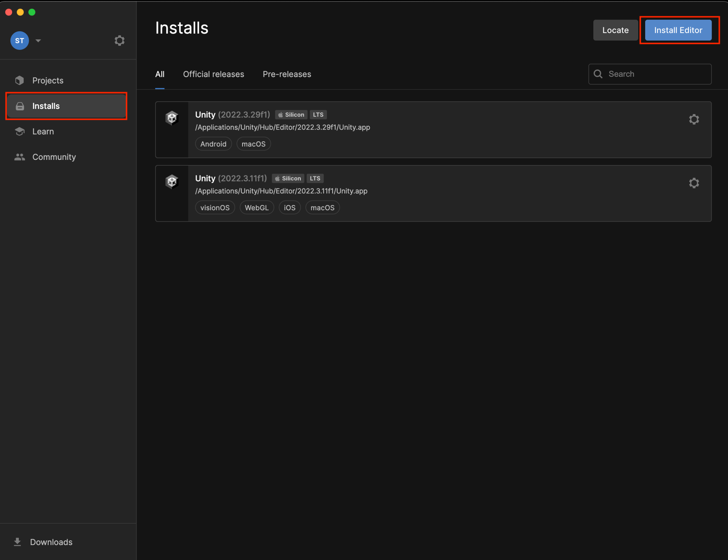Open settings gear for Unity 2022.3.29f1
Viewport: 728px width, 560px height.
click(x=694, y=119)
